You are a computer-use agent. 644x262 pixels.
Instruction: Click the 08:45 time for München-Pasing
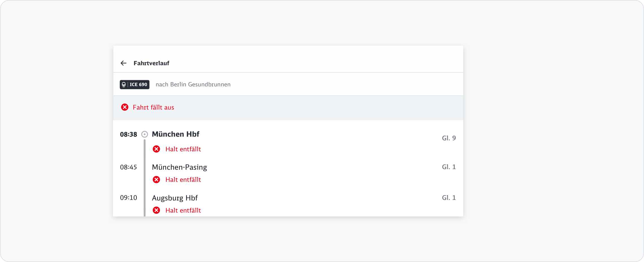point(129,167)
